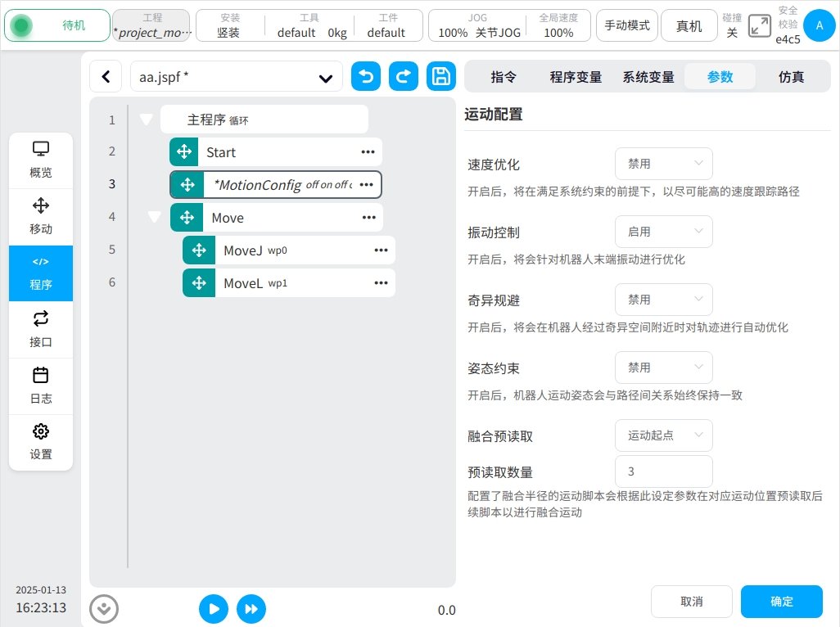This screenshot has width=840, height=627.
Task: Switch the 手动模式 manual mode button
Action: (x=627, y=26)
